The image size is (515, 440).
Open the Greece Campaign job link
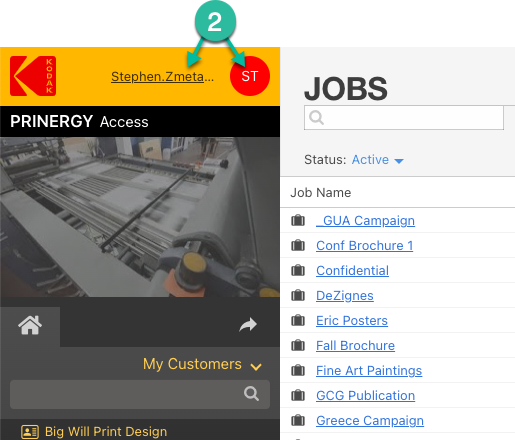tap(370, 421)
